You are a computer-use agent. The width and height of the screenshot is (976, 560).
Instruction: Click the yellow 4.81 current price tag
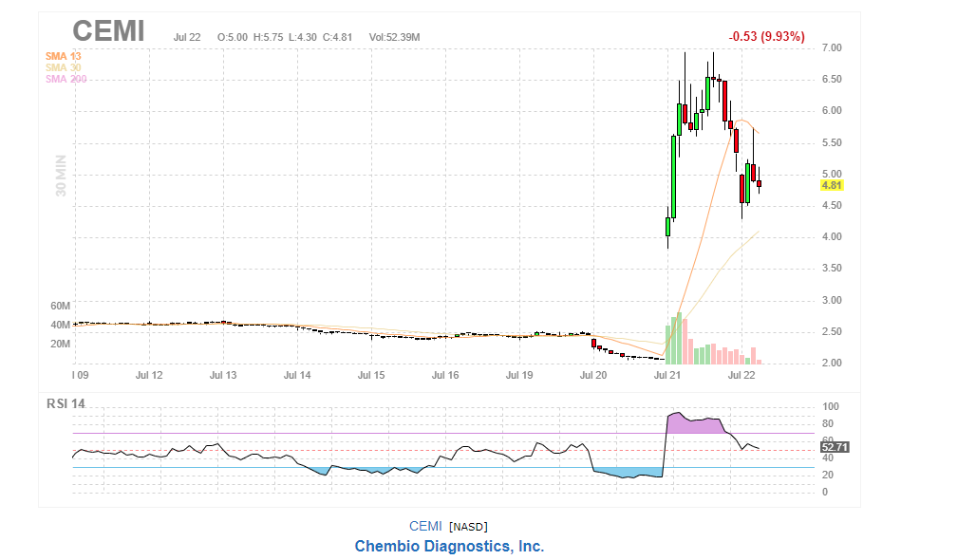(832, 186)
